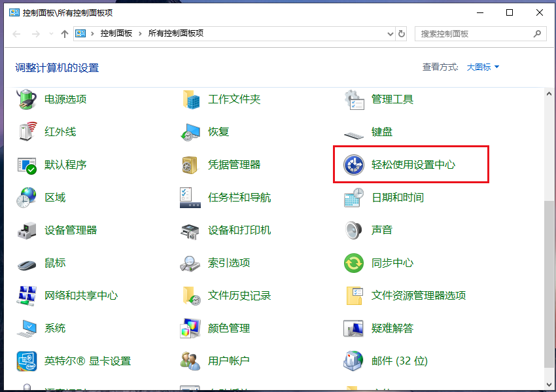Open the 电源选项 battery icon

tap(27, 99)
